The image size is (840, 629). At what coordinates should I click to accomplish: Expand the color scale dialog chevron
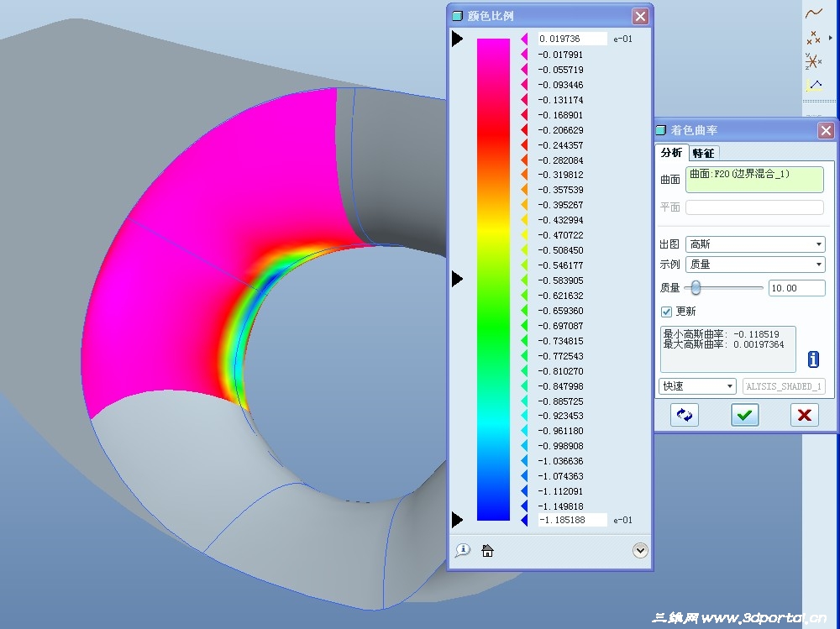click(x=639, y=550)
